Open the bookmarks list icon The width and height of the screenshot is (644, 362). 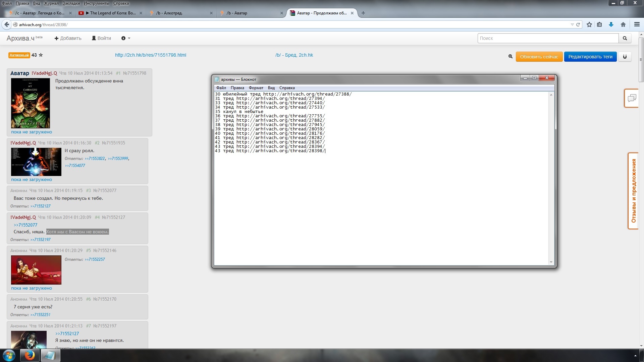point(599,24)
